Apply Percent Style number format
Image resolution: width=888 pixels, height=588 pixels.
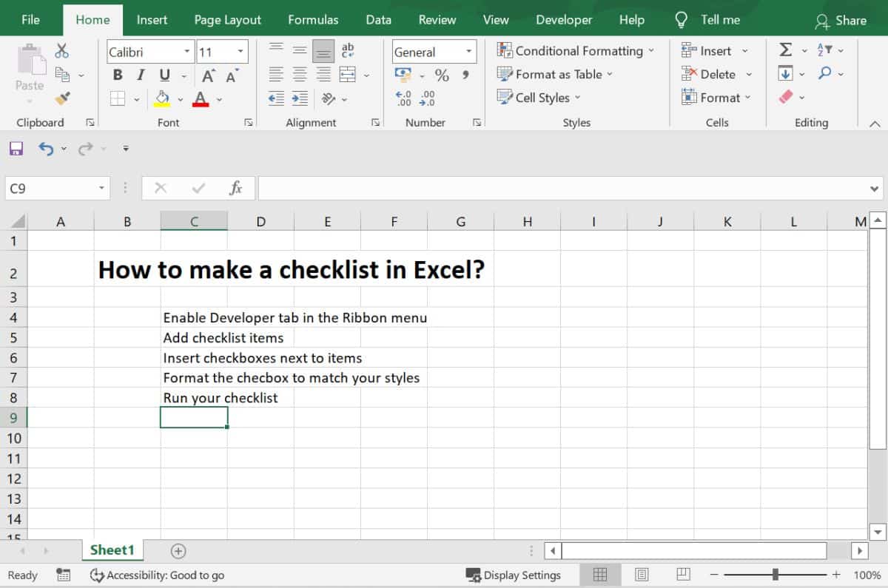coord(442,75)
